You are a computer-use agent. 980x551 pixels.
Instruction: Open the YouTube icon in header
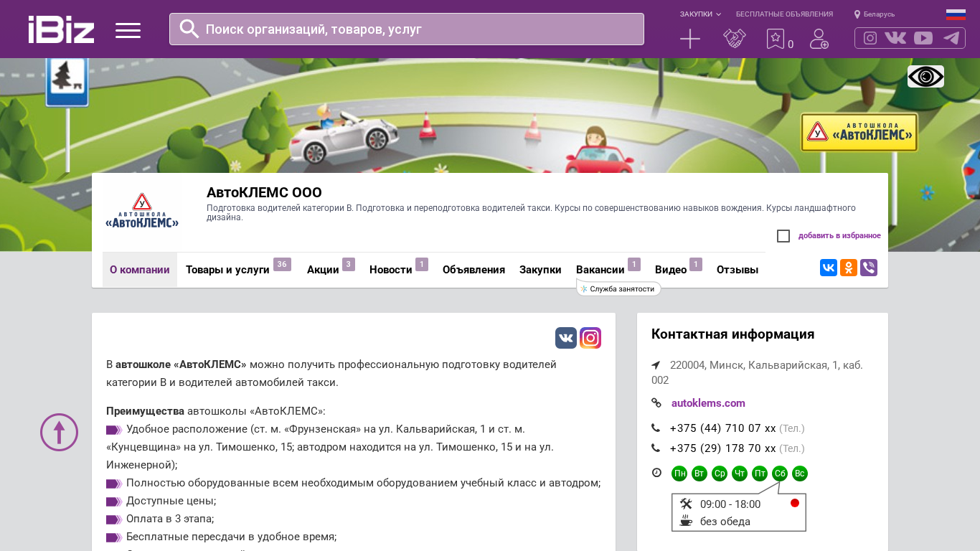[x=923, y=38]
